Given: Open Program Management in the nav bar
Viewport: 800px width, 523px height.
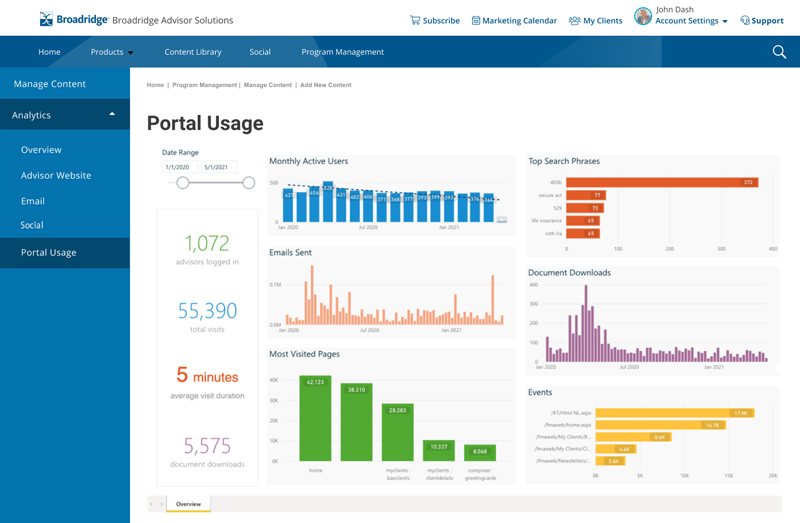Looking at the screenshot, I should (x=342, y=52).
